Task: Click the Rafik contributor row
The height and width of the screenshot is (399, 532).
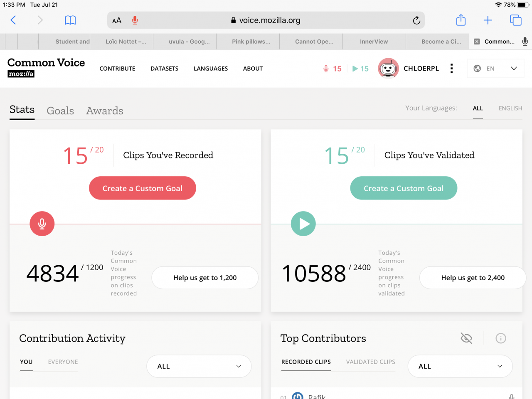Action: [x=397, y=396]
